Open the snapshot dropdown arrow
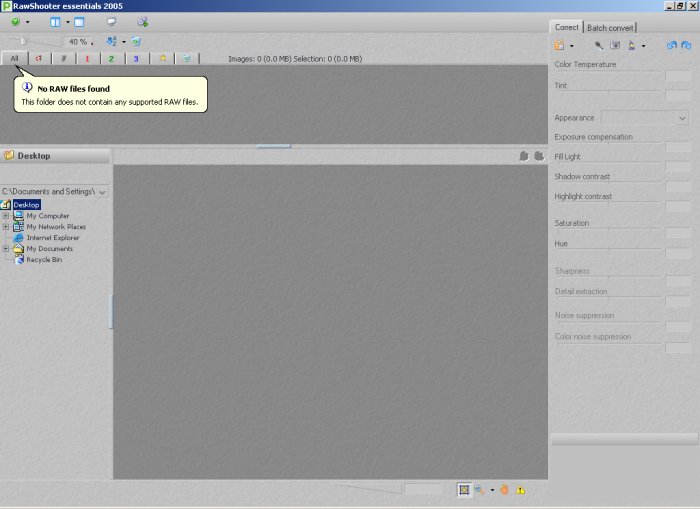 [x=571, y=46]
